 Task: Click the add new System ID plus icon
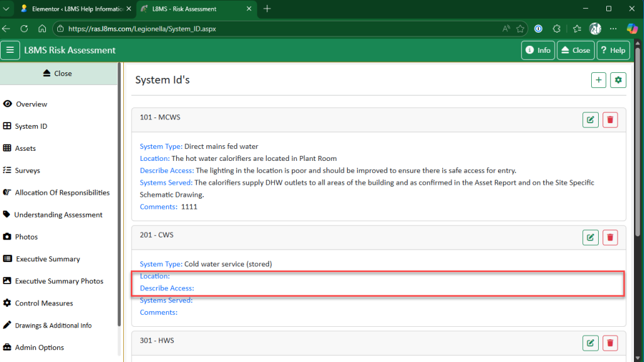[599, 80]
